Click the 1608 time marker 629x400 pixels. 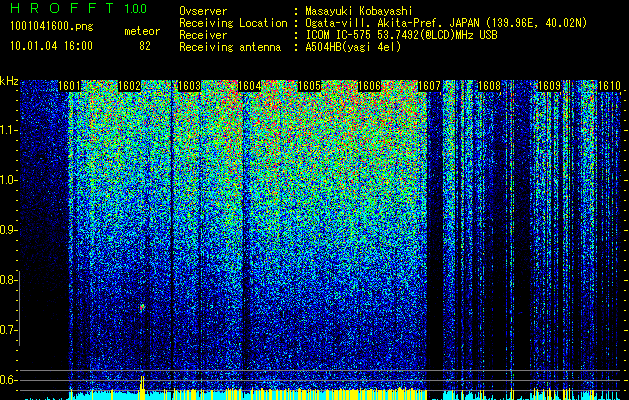(x=489, y=86)
